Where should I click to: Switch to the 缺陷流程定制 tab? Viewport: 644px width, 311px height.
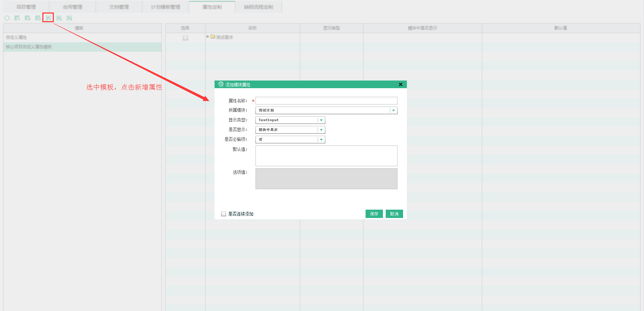(259, 7)
